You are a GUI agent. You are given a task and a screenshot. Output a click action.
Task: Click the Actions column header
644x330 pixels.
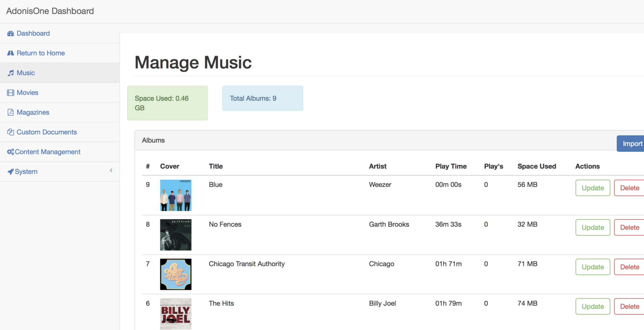coord(587,166)
